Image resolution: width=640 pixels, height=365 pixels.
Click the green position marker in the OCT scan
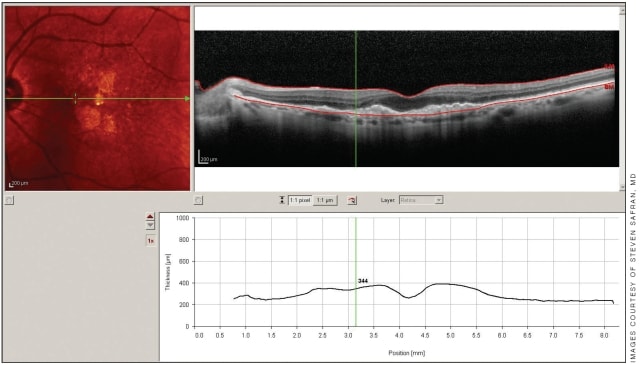coord(356,98)
